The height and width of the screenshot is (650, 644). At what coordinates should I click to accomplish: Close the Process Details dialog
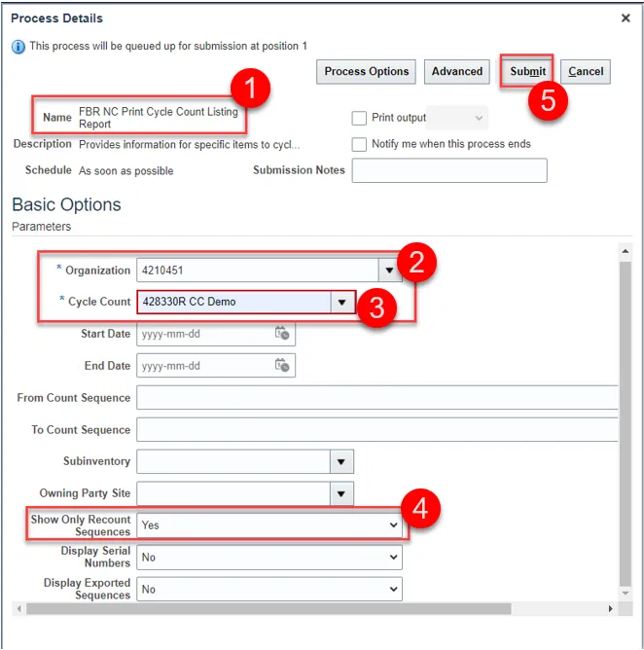pyautogui.click(x=626, y=18)
